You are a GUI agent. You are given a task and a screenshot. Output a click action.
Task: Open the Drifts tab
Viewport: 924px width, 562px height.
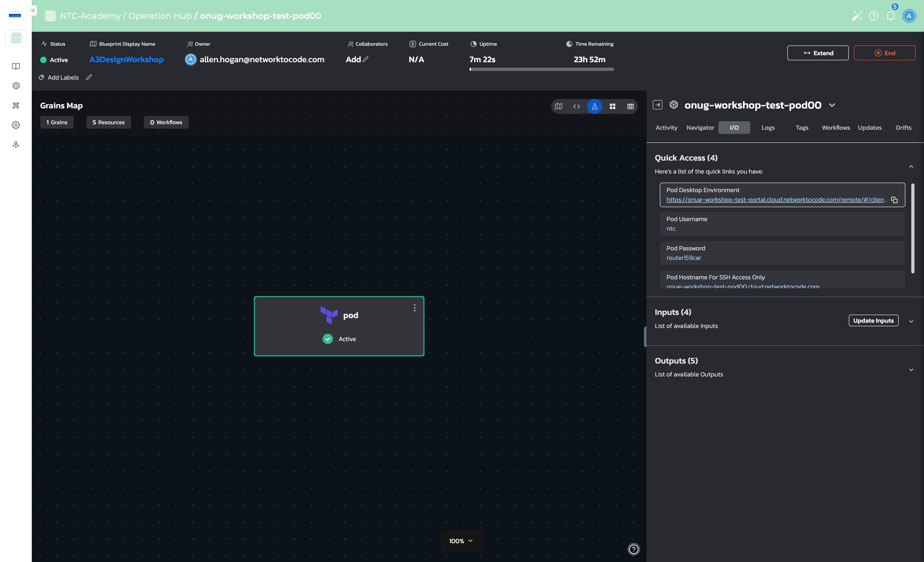[903, 128]
